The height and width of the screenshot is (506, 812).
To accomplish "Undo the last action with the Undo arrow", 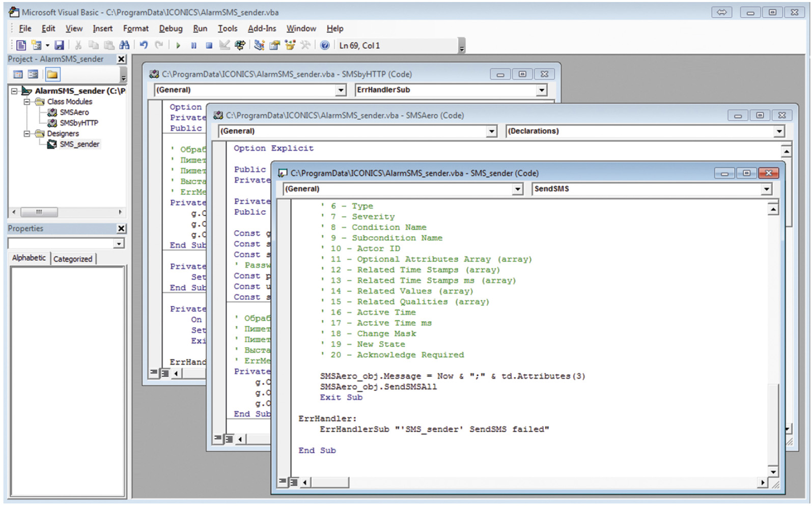I will tap(144, 45).
